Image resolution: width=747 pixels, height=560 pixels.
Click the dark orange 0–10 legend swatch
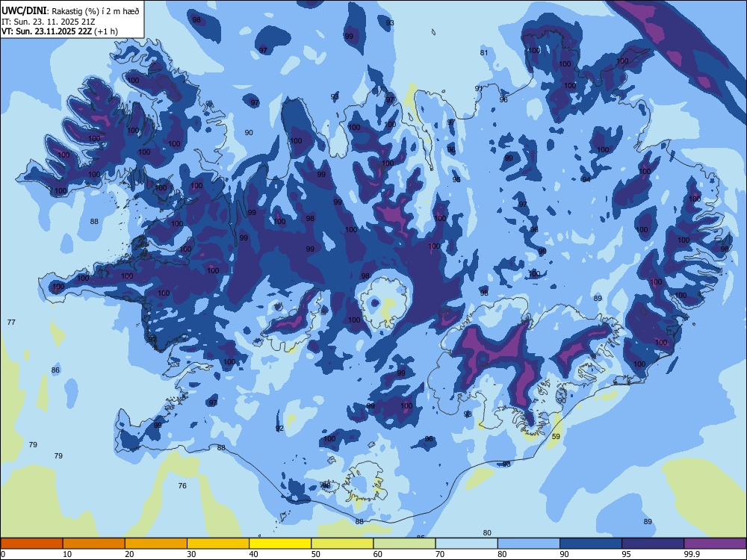click(x=31, y=544)
